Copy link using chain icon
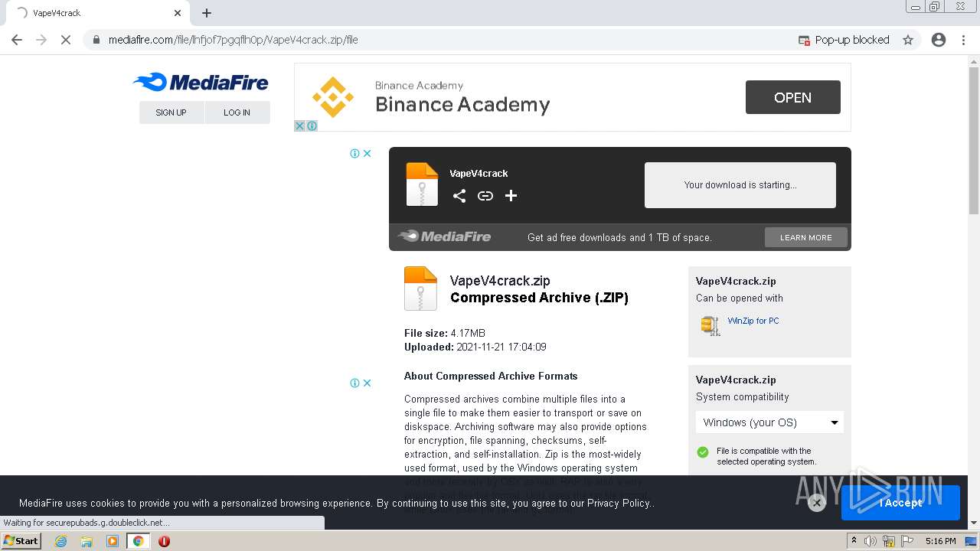The image size is (980, 551). pyautogui.click(x=485, y=196)
